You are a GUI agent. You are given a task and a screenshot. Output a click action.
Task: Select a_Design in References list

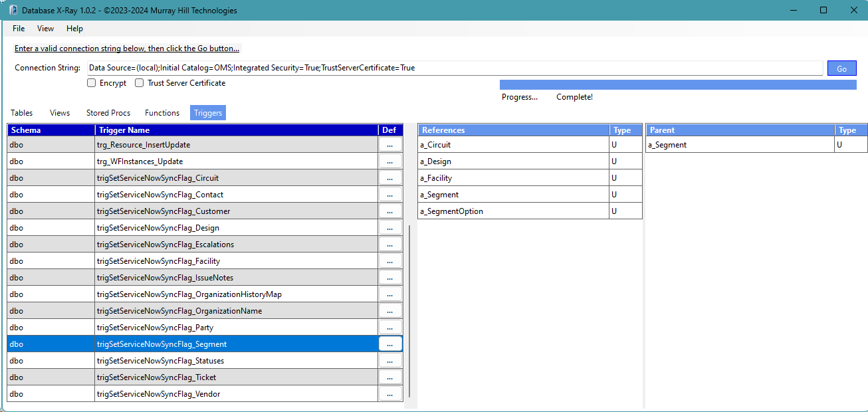tap(513, 161)
